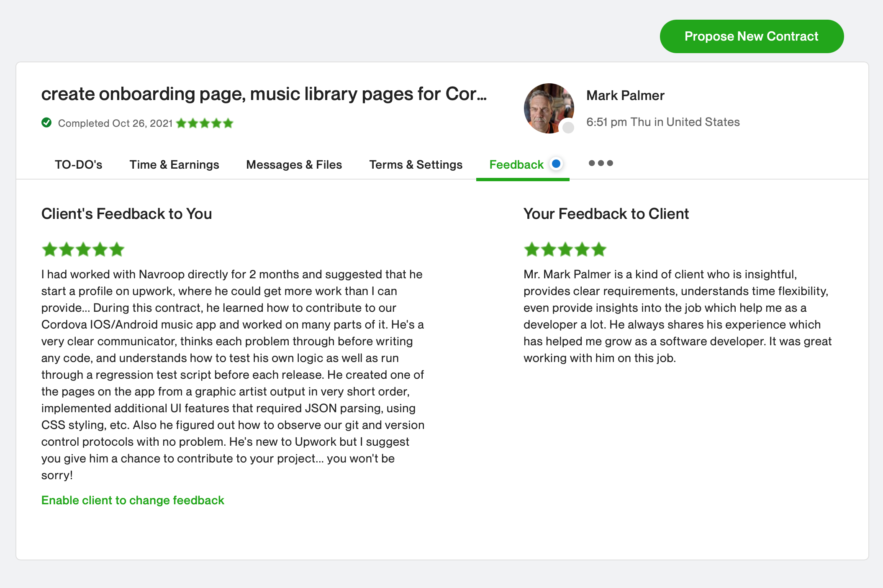This screenshot has width=883, height=588.
Task: Click Enable client to change feedback link
Action: [x=133, y=500]
